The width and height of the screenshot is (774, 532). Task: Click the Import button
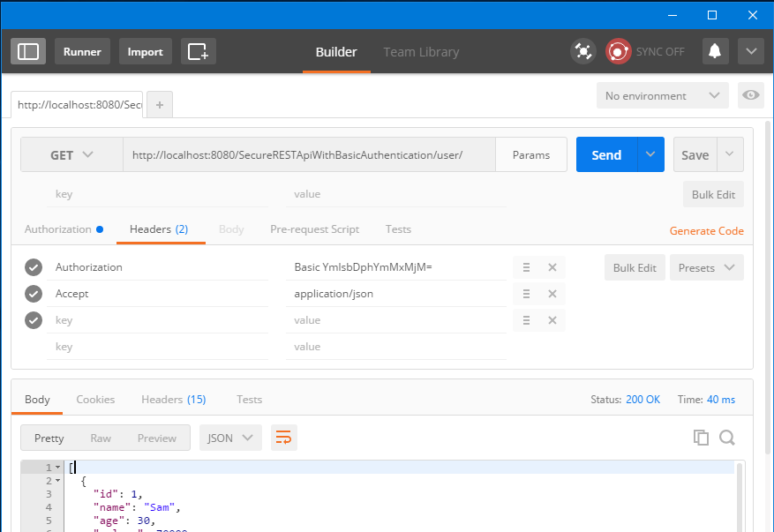click(145, 51)
